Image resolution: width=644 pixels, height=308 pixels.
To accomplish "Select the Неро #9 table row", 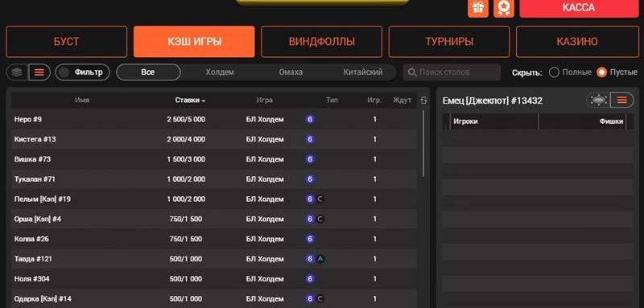I will tap(214, 119).
